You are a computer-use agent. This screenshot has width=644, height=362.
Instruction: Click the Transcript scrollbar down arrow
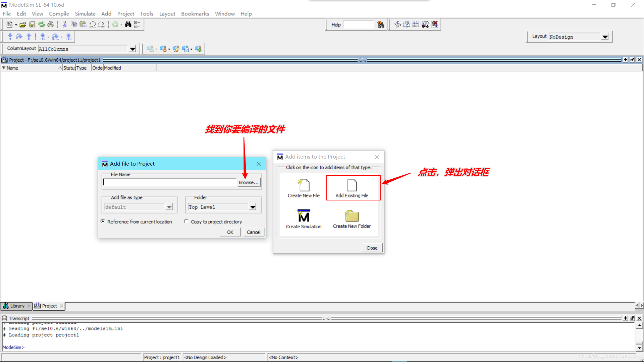pos(640,348)
